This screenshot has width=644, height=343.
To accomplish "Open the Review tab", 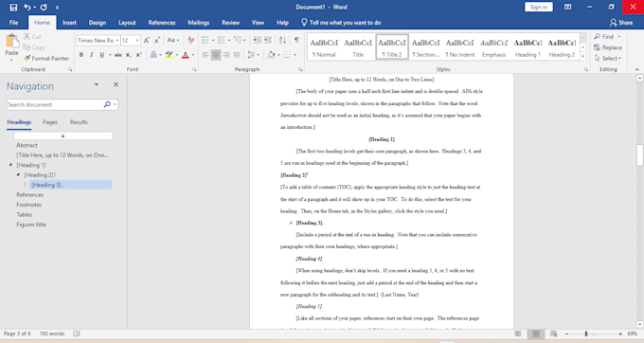I will click(x=230, y=23).
